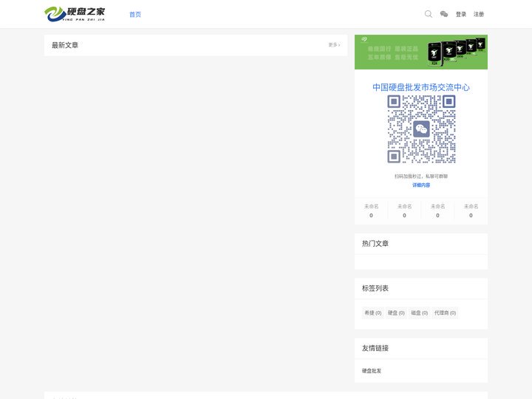Open the 注册 register link
The height and width of the screenshot is (399, 532).
coord(479,14)
